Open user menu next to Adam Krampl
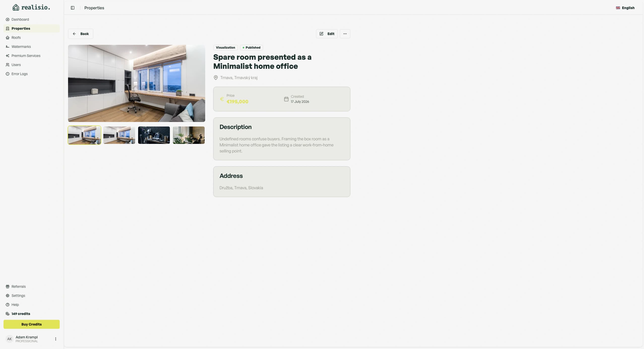The height and width of the screenshot is (349, 644). (x=56, y=339)
